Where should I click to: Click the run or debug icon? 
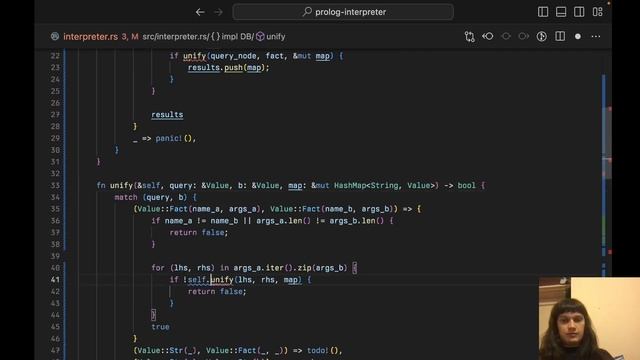tap(542, 37)
